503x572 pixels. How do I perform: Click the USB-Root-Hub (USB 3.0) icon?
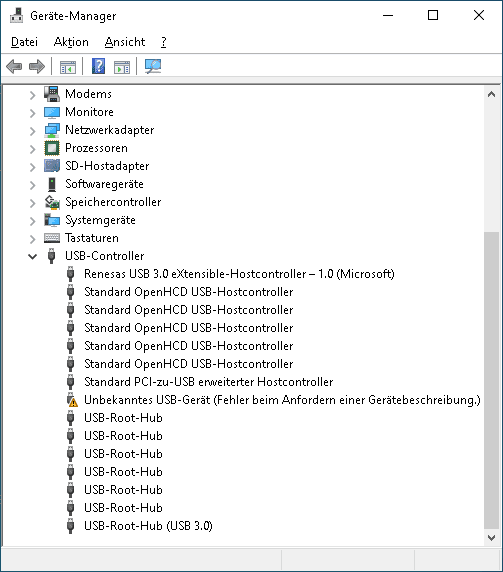tap(71, 526)
